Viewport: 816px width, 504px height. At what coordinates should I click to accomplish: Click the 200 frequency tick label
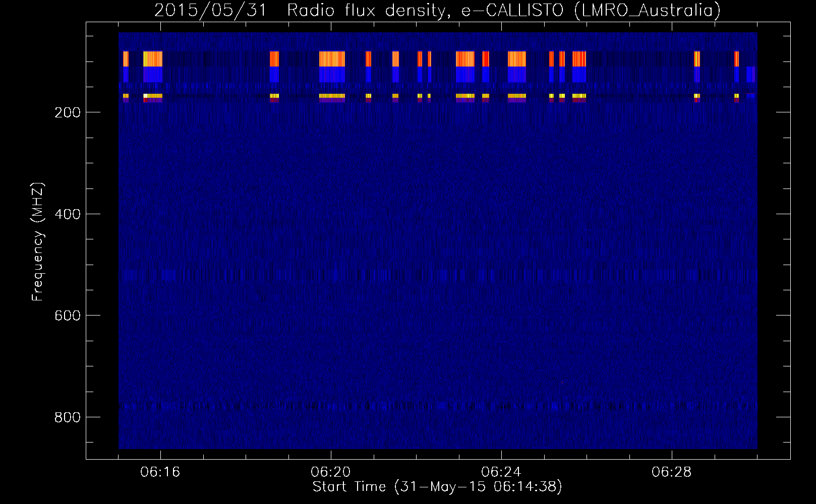tap(68, 112)
